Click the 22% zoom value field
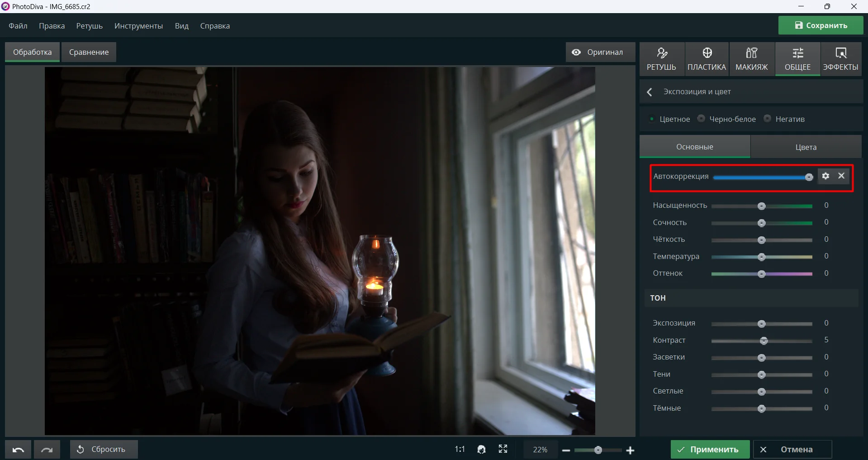Image resolution: width=868 pixels, height=460 pixels. coord(540,450)
